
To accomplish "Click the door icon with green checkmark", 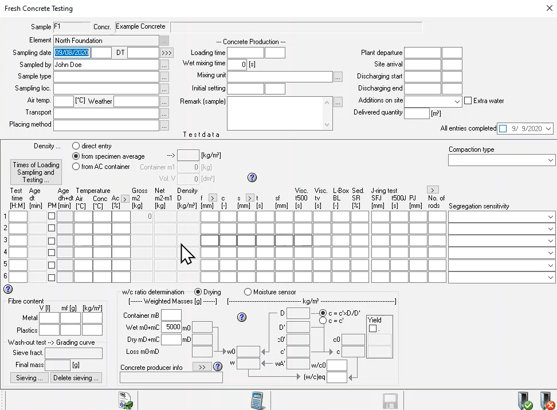I will [x=525, y=401].
